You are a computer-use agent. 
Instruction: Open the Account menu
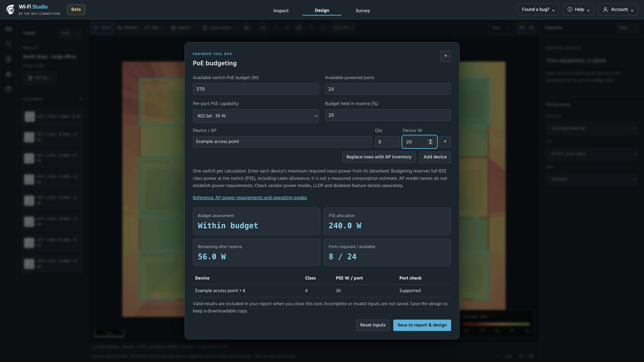(618, 10)
